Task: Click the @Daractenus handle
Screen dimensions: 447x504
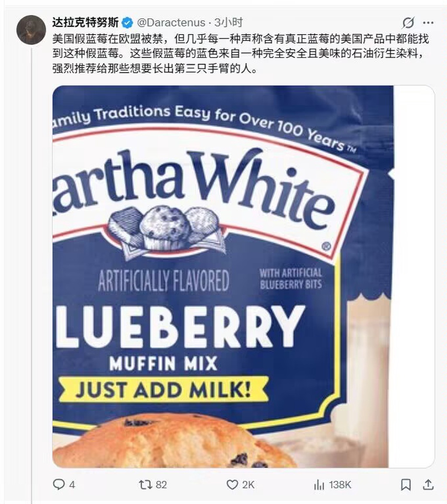Action: 171,23
